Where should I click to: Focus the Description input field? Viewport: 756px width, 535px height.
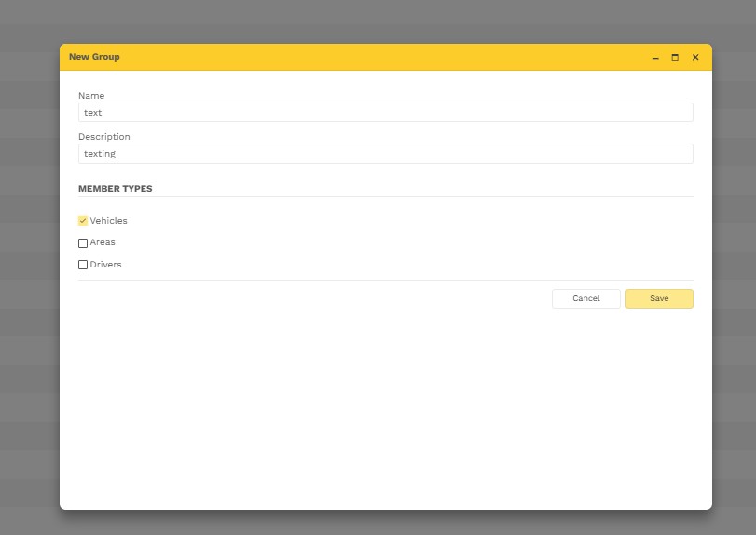point(386,154)
